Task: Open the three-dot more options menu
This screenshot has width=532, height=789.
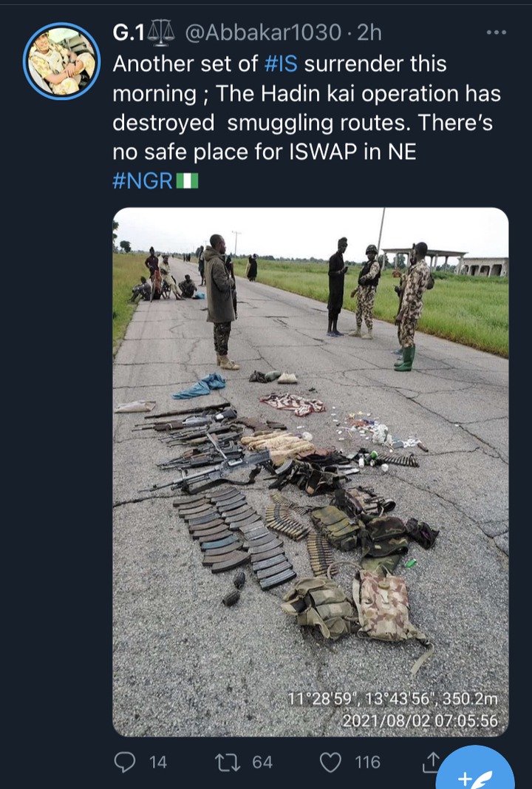Action: click(497, 33)
